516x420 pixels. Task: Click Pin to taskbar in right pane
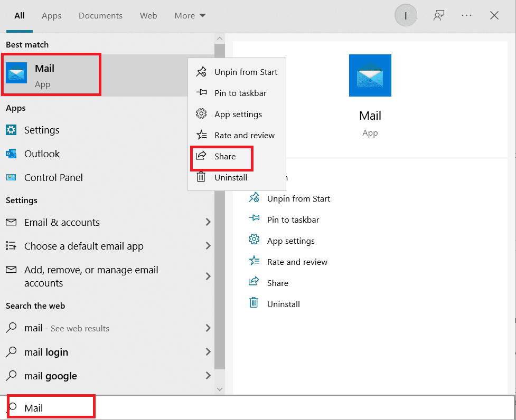[x=293, y=220]
